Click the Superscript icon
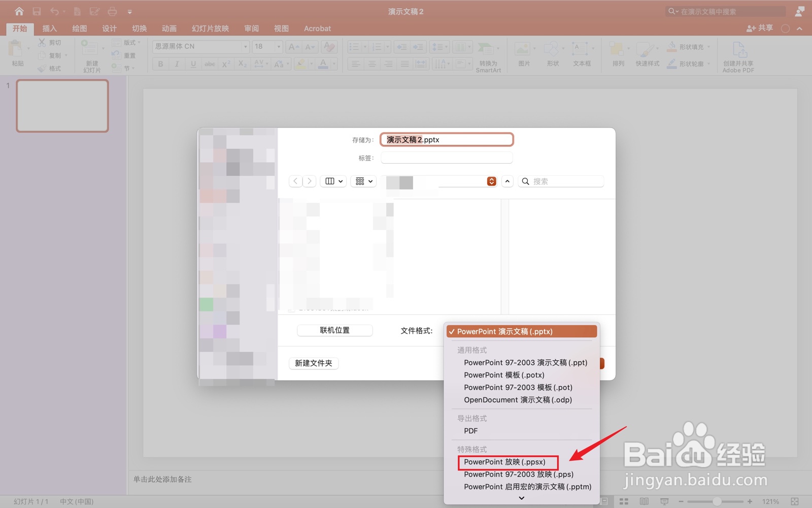Screen dimensions: 812x508 [x=226, y=64]
